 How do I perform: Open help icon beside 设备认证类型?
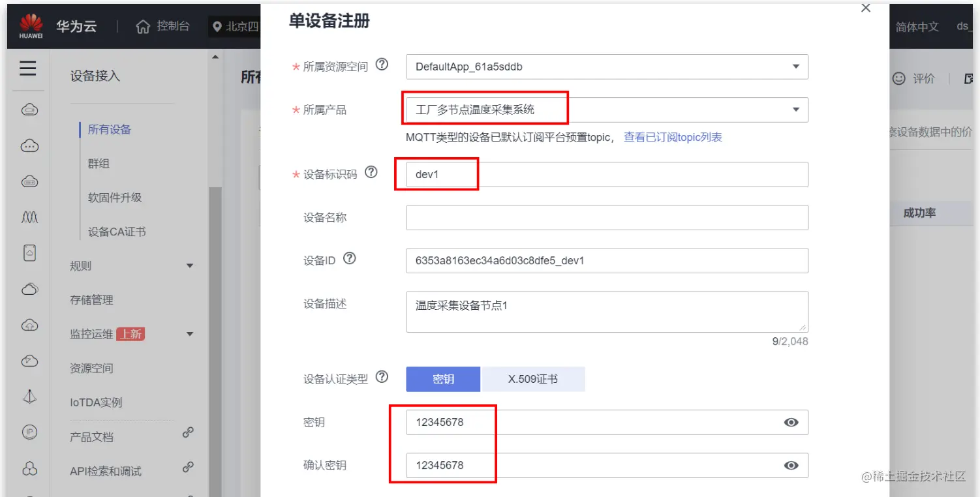pos(382,377)
